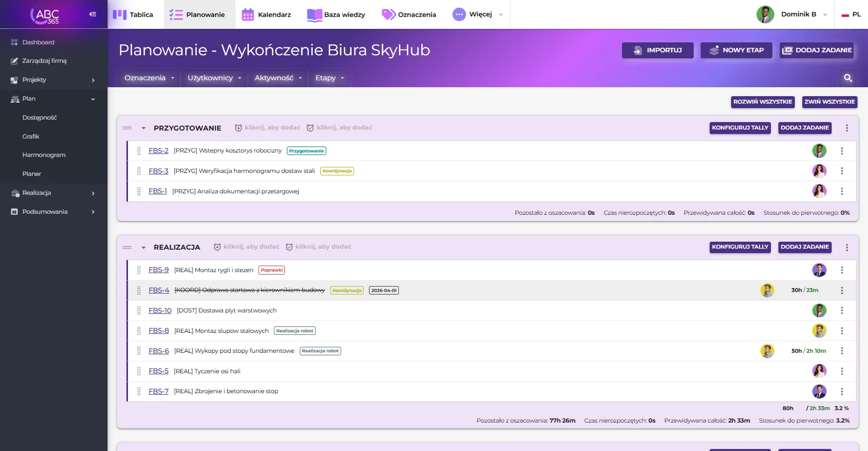The image size is (868, 451).
Task: Click the NOWY ETAP button
Action: [736, 50]
